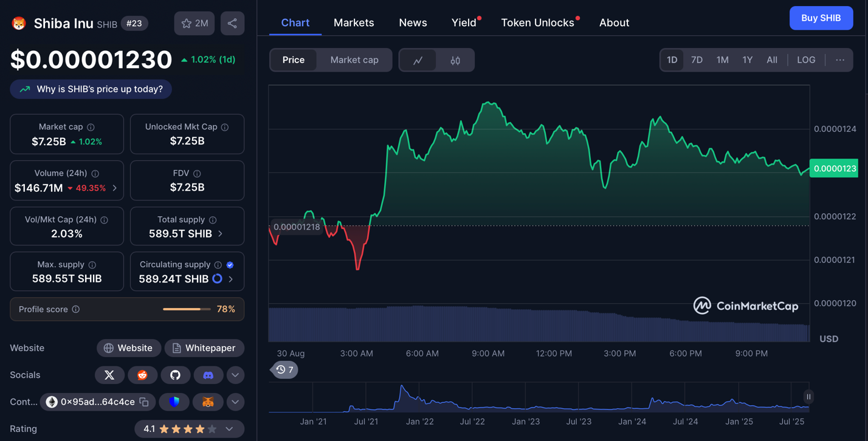The height and width of the screenshot is (441, 868).
Task: Toggle the LOG scale option
Action: [x=806, y=60]
